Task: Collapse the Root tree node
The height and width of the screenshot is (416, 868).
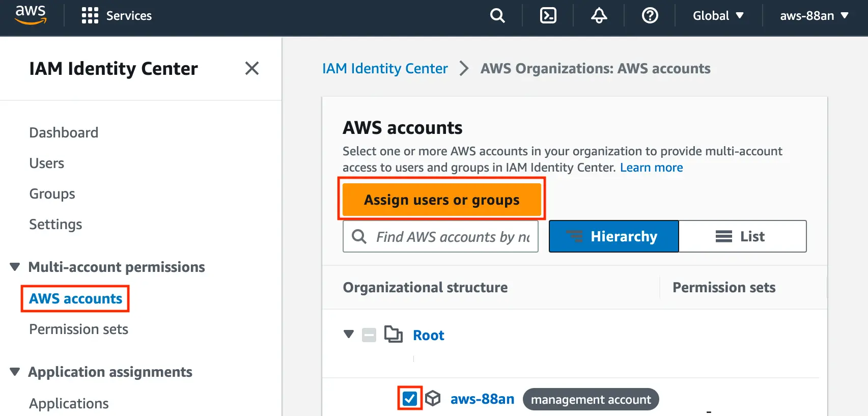Action: click(349, 335)
